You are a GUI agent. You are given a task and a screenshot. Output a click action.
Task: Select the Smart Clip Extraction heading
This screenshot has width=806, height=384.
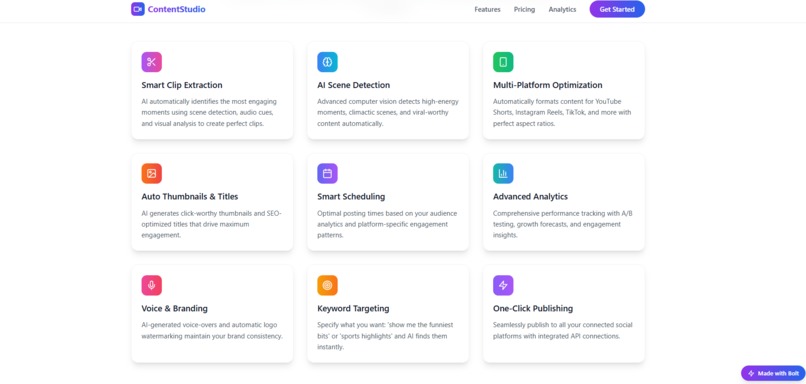(x=182, y=85)
